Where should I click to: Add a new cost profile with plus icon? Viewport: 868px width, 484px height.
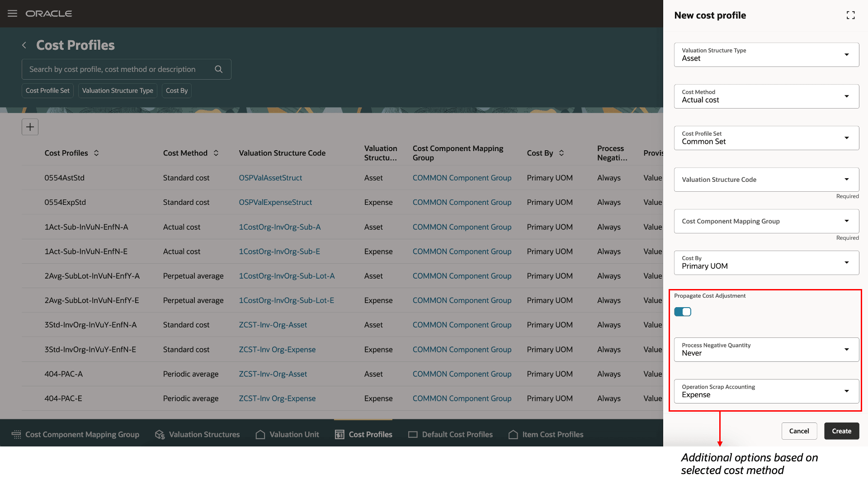pos(30,127)
